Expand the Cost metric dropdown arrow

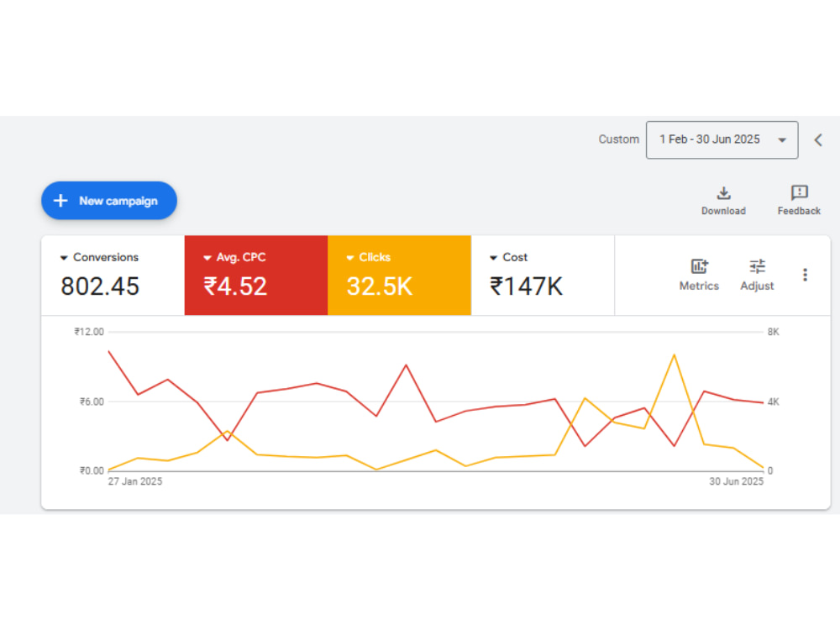tap(493, 258)
